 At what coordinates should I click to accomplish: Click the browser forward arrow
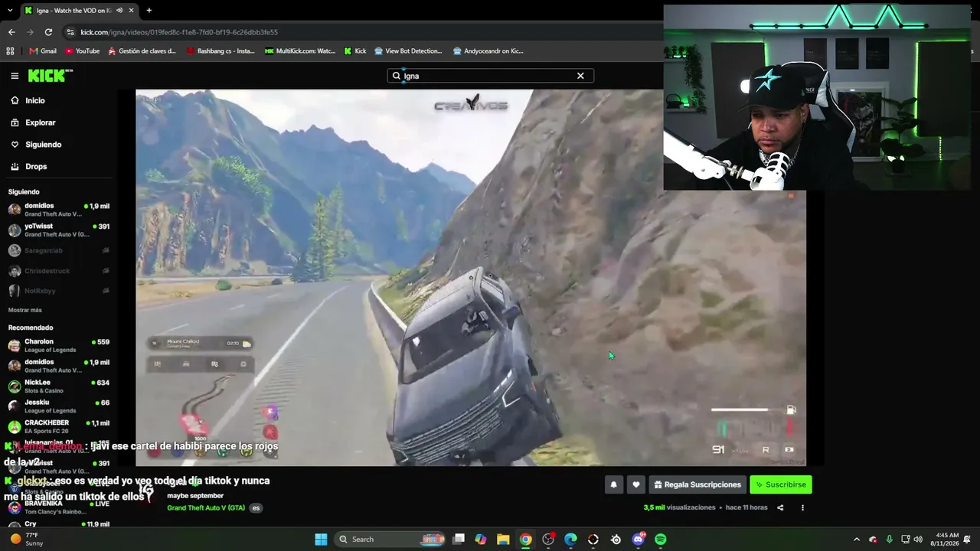click(x=30, y=32)
